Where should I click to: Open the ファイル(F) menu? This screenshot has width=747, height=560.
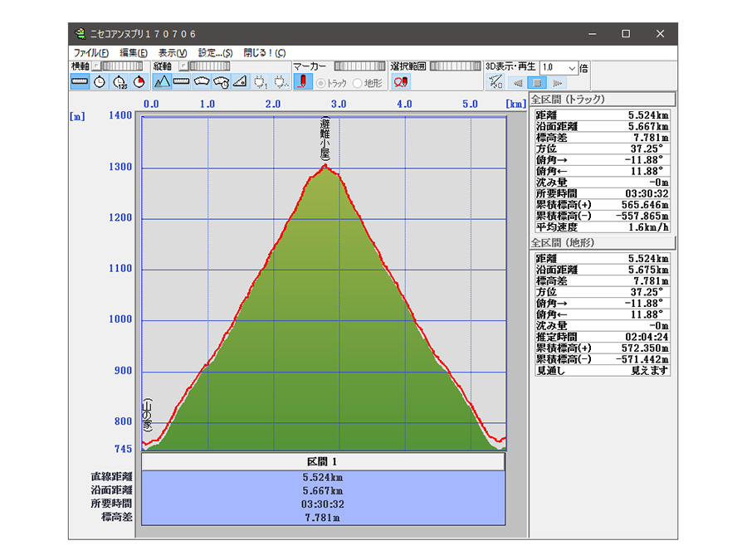coord(90,52)
